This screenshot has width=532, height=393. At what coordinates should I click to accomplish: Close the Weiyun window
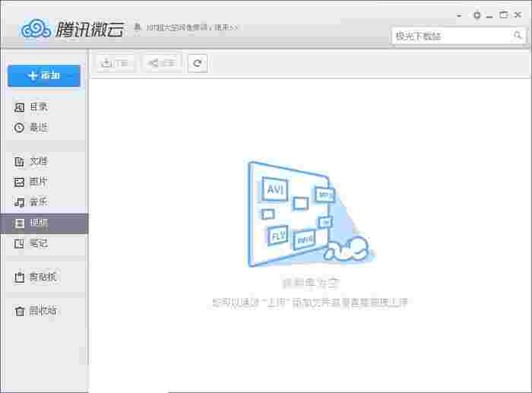click(518, 15)
